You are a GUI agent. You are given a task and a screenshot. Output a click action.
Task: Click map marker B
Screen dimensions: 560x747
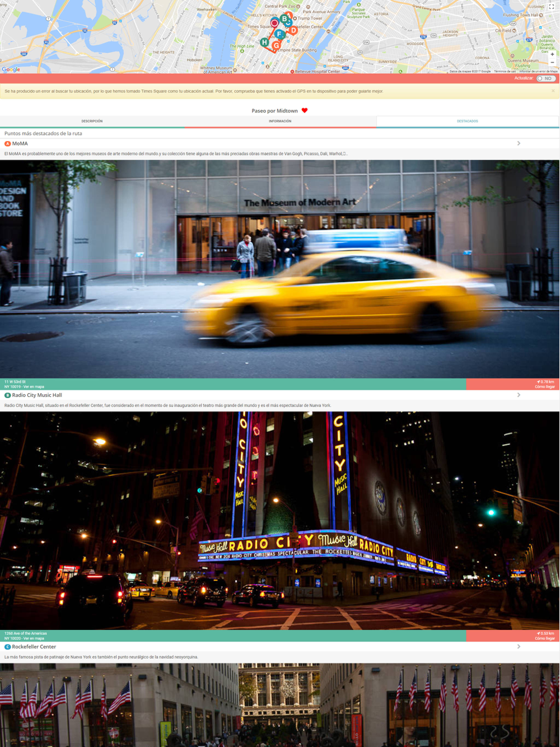click(x=284, y=19)
